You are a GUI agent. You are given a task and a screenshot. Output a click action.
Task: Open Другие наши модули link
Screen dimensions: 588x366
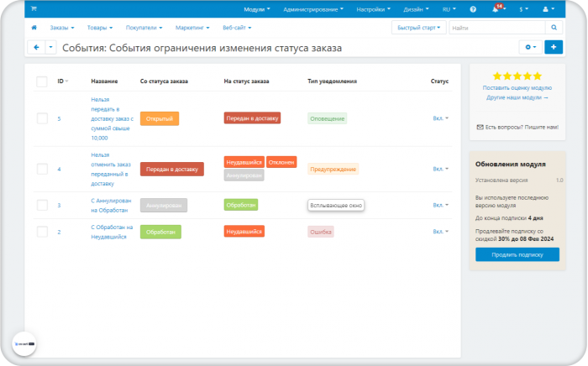(x=517, y=97)
